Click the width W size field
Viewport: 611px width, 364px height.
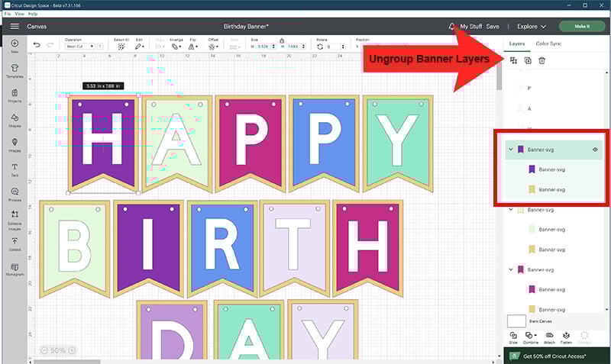(263, 47)
